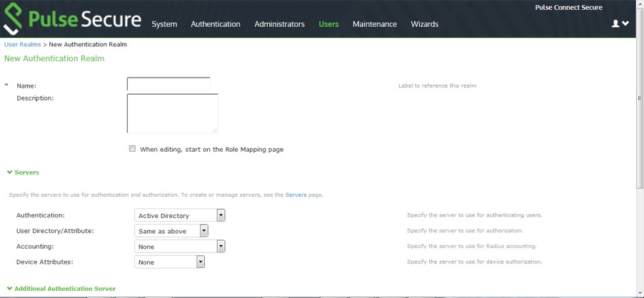This screenshot has width=644, height=298.
Task: Open the Authentication menu
Action: pyautogui.click(x=216, y=24)
